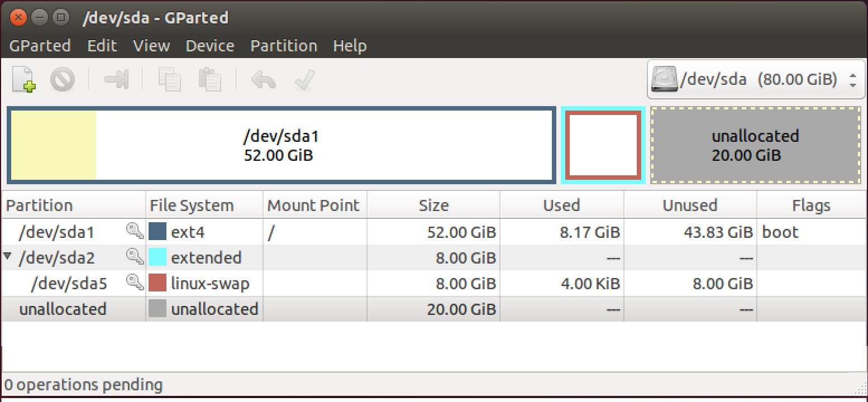The image size is (868, 402).
Task: Open the View menu
Action: (x=151, y=46)
